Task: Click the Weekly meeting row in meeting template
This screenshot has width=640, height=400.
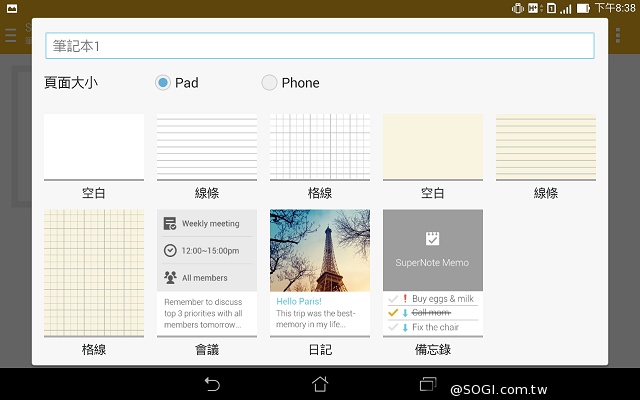Action: pos(207,223)
